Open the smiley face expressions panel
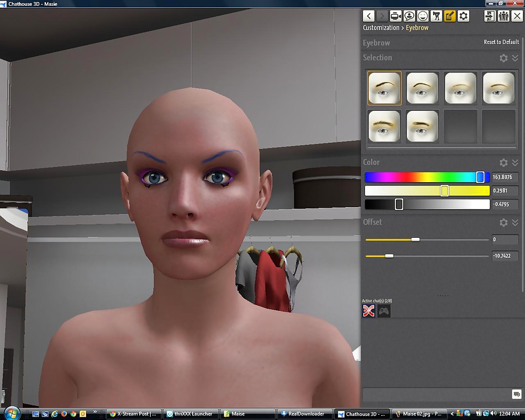525x420 pixels. pyautogui.click(x=423, y=16)
